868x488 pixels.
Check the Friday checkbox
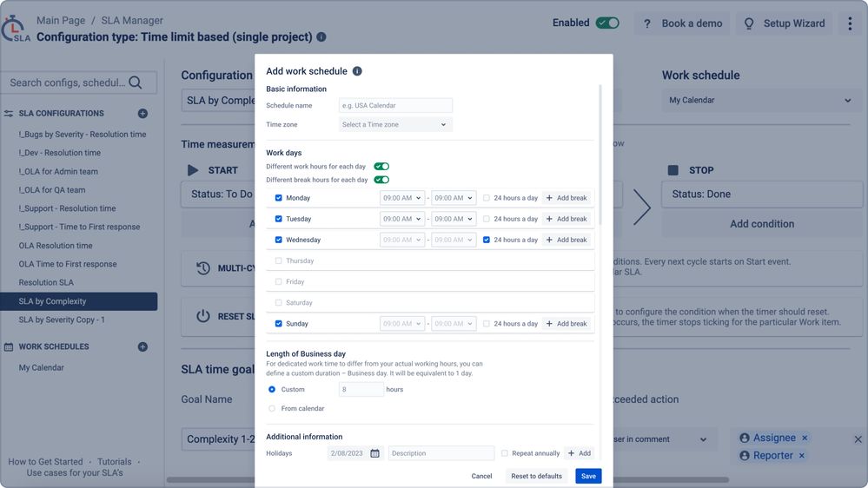click(x=278, y=282)
